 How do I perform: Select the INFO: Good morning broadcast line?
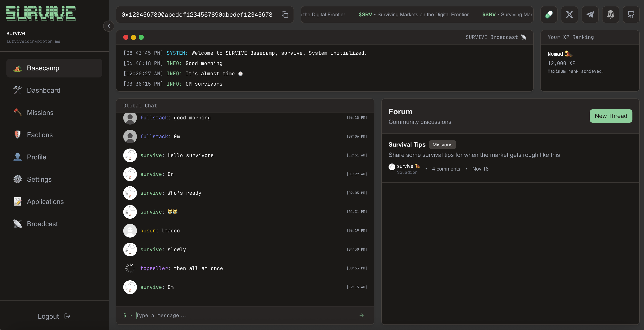click(173, 63)
